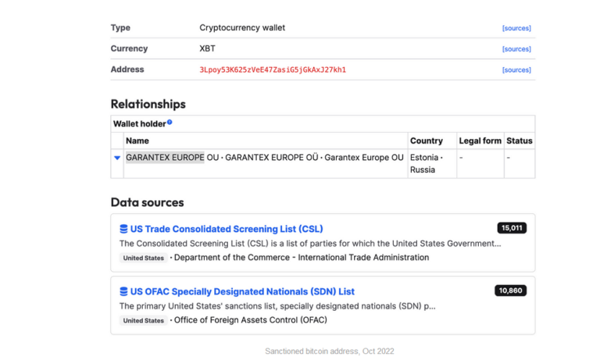Open sources for the Address row
Screen dimensions: 600x364
click(x=516, y=70)
